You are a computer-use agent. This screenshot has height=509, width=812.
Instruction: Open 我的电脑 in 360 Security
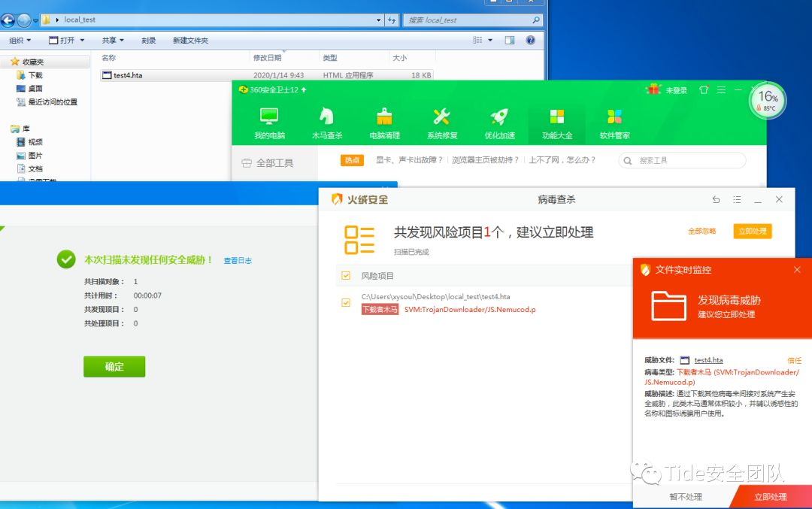pos(269,124)
